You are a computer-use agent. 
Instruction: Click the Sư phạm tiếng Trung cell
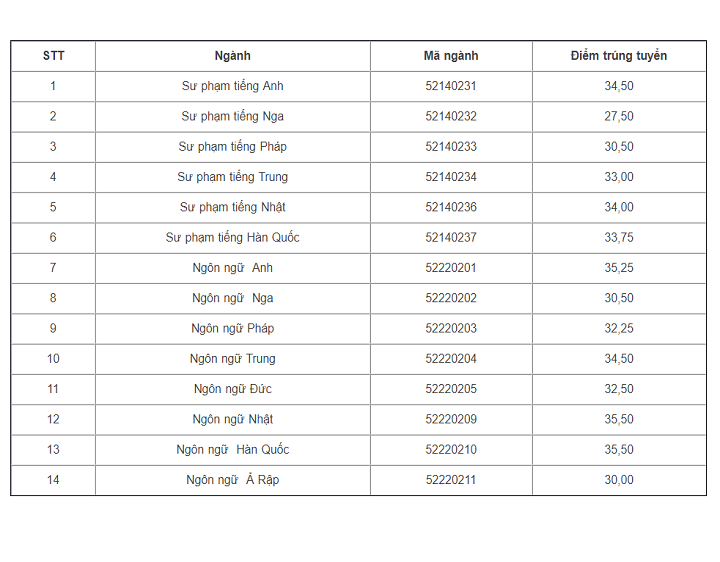tap(232, 177)
